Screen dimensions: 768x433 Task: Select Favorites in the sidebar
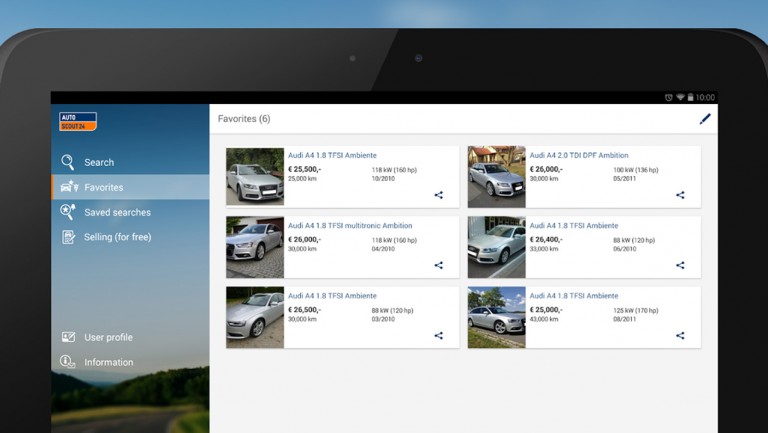point(103,187)
